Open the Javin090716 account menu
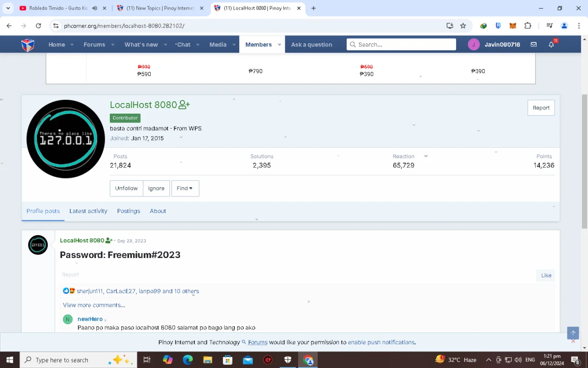Image resolution: width=588 pixels, height=368 pixels. [x=494, y=45]
